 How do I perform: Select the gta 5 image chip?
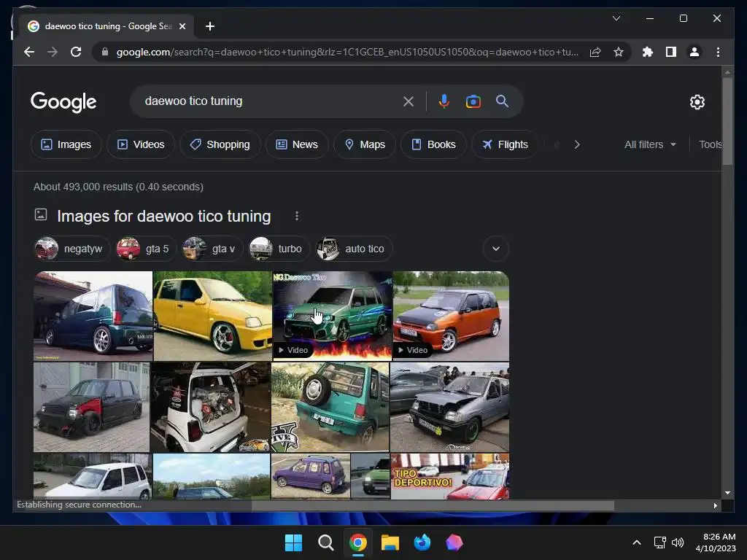(x=146, y=249)
